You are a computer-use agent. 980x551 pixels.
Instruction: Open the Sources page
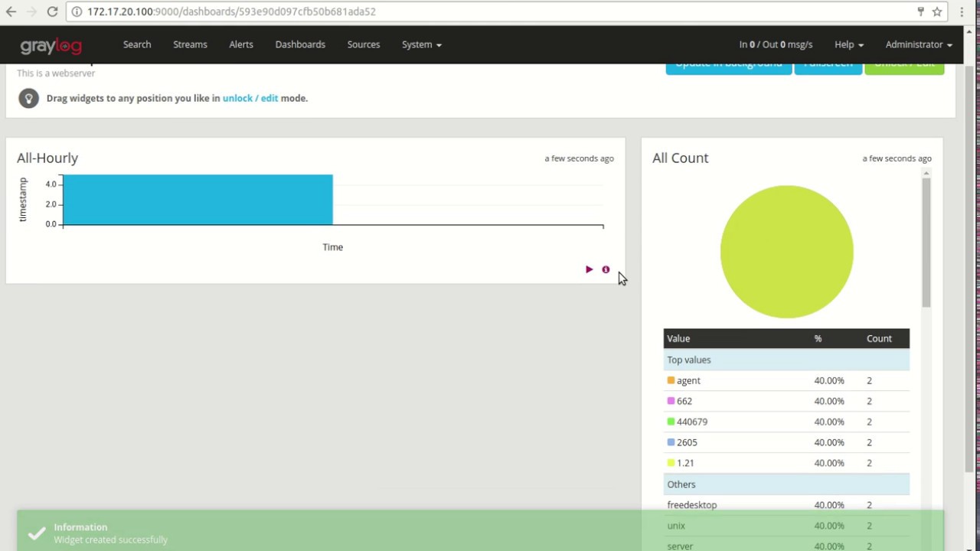pos(364,44)
